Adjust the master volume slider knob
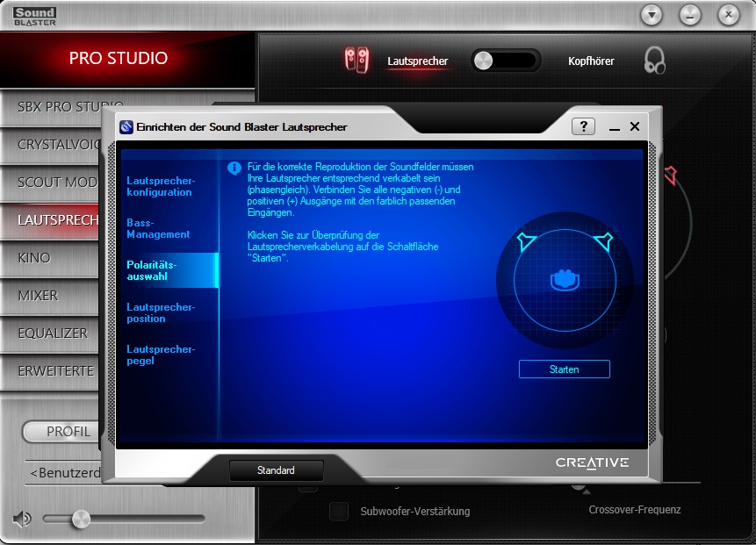 tap(81, 519)
